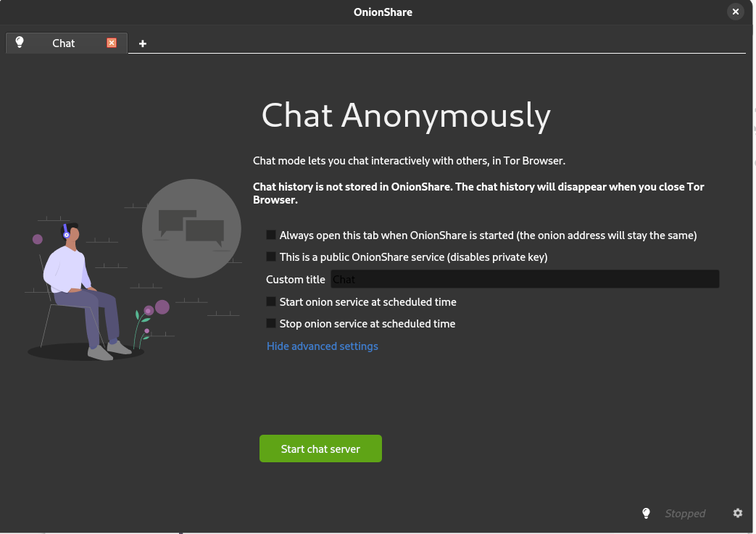Image resolution: width=756 pixels, height=534 pixels.
Task: Click the Stopped status label
Action: click(x=685, y=514)
